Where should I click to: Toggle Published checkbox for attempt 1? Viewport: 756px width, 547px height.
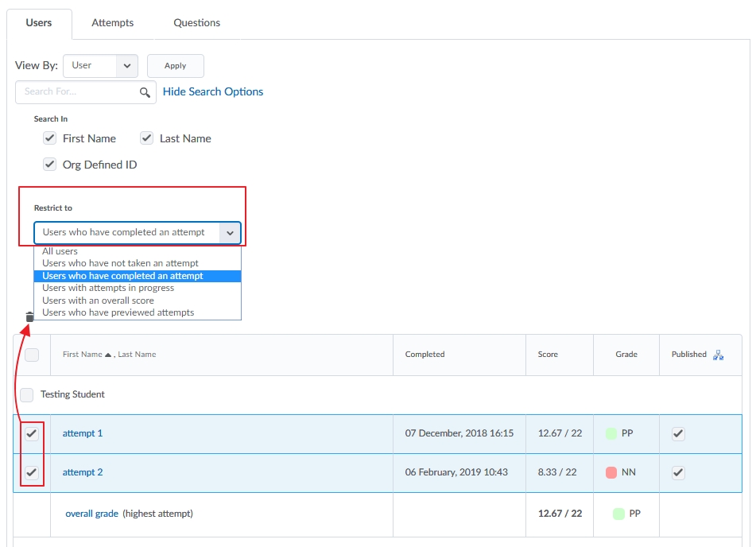click(x=678, y=433)
